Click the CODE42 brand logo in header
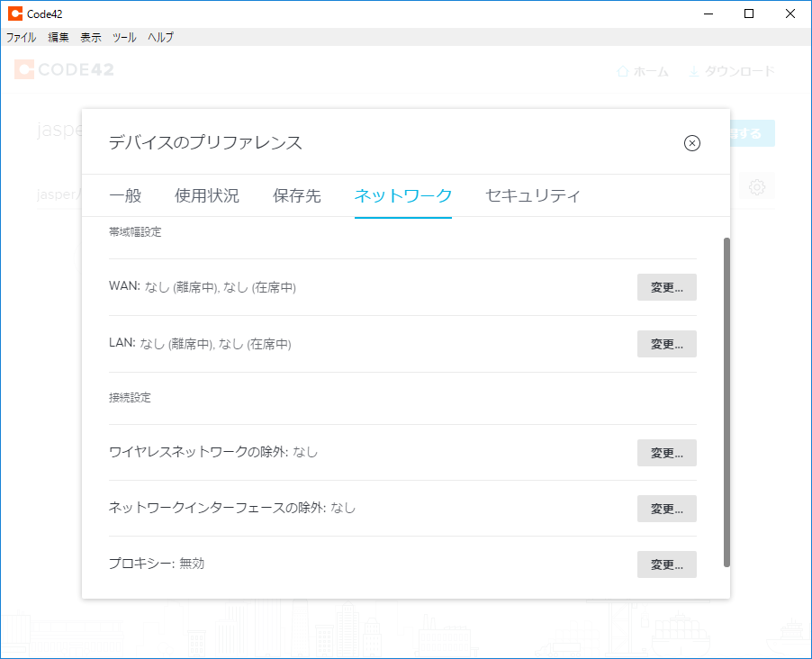 click(x=64, y=69)
